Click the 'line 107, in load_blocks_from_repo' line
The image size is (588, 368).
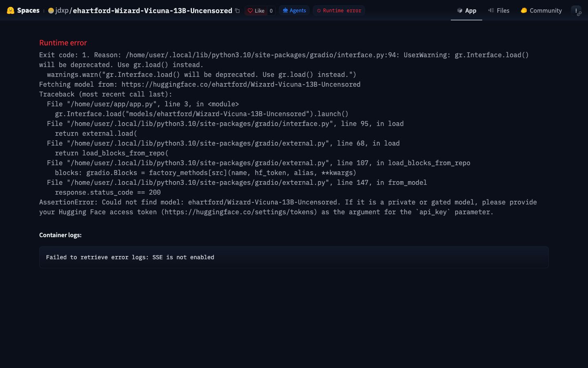point(258,163)
